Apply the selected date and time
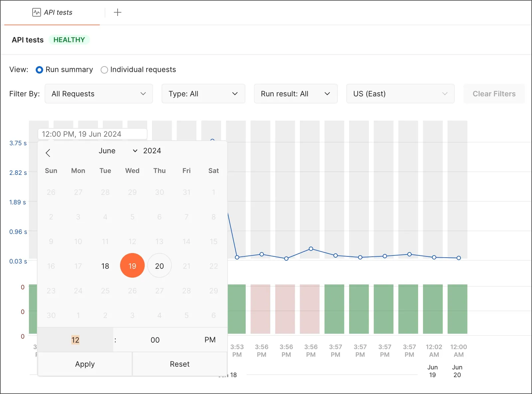 click(85, 364)
